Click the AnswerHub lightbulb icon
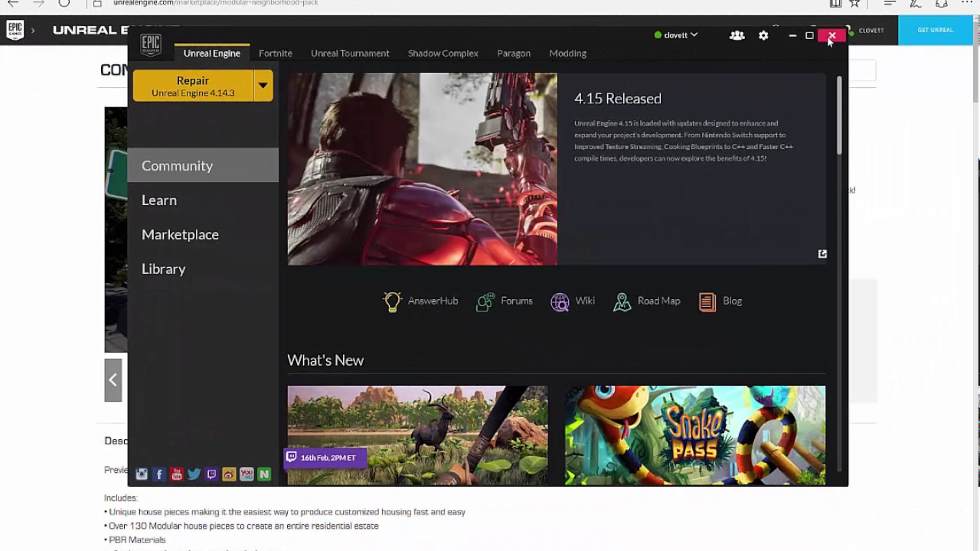 392,302
